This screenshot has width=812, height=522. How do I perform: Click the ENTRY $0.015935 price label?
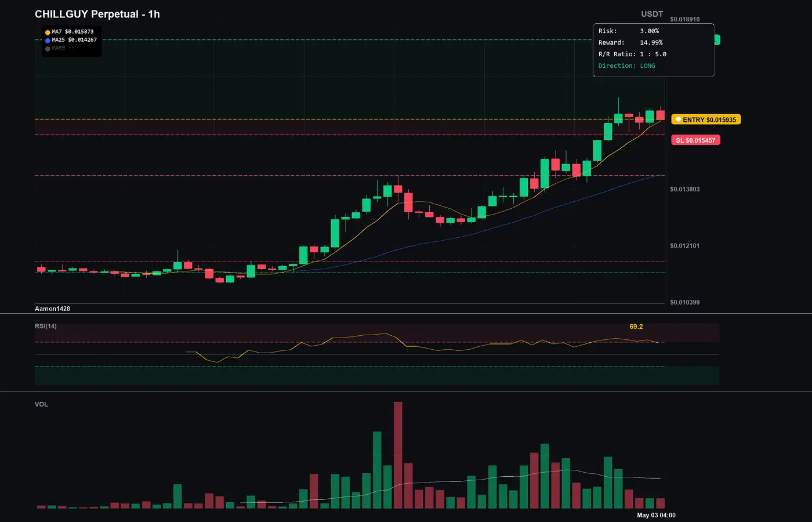tap(706, 119)
